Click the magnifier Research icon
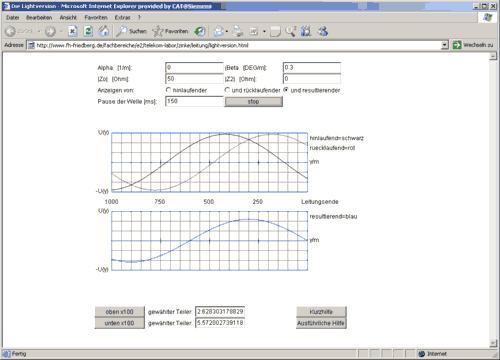 coord(291,31)
